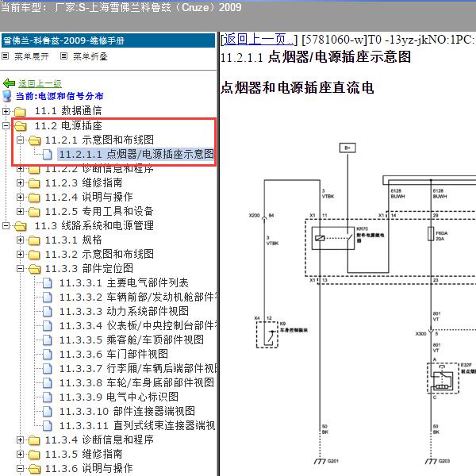Click open folder icon for 11.2 电源插座
The image size is (476, 476).
tap(21, 125)
